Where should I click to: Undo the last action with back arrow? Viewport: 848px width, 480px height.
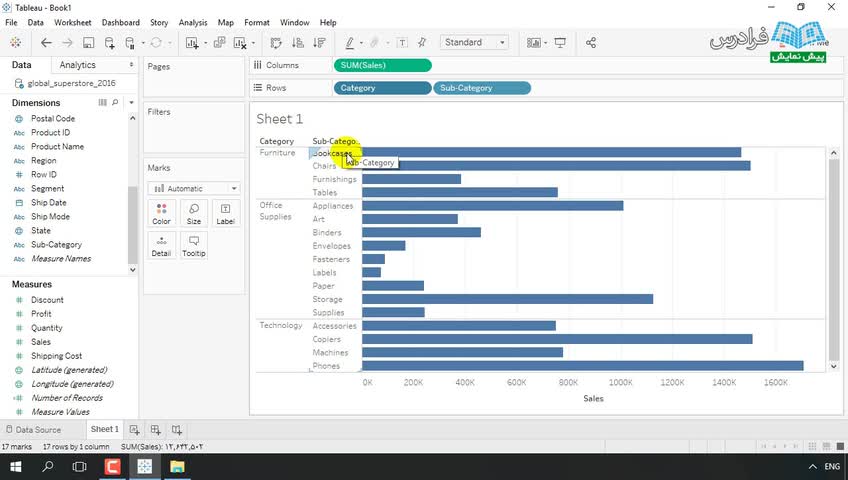pyautogui.click(x=47, y=43)
